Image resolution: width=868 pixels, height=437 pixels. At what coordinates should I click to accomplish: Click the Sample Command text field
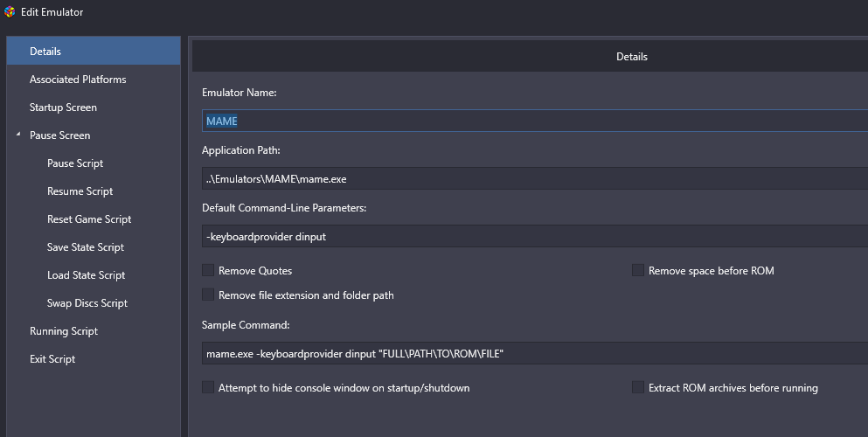(535, 353)
